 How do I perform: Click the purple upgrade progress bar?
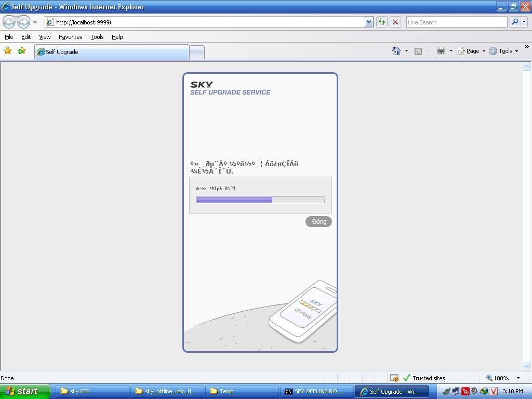pos(260,200)
